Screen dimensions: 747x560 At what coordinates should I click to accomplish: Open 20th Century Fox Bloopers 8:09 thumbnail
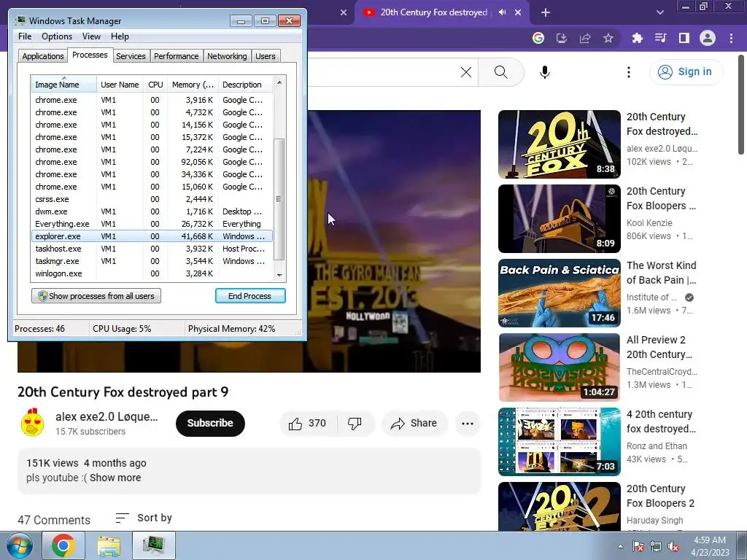tap(560, 219)
